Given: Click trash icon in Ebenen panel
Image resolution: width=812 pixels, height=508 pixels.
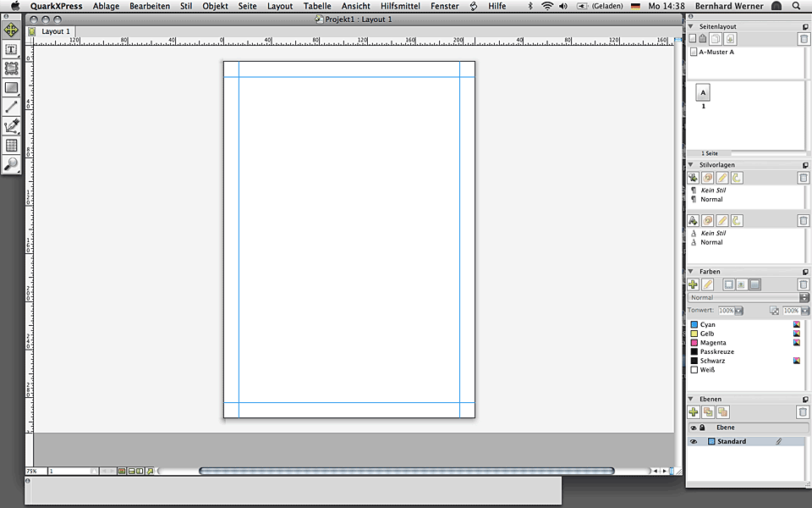Looking at the screenshot, I should pyautogui.click(x=802, y=412).
